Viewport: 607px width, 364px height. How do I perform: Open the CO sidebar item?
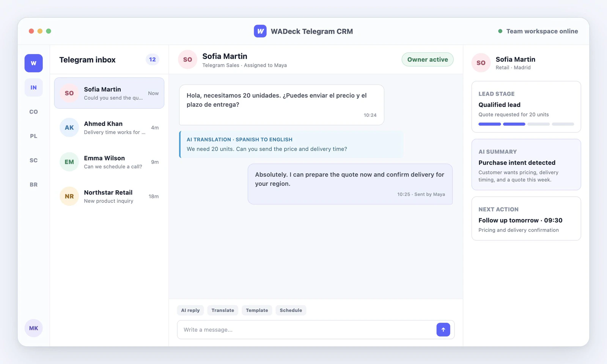[x=34, y=112]
